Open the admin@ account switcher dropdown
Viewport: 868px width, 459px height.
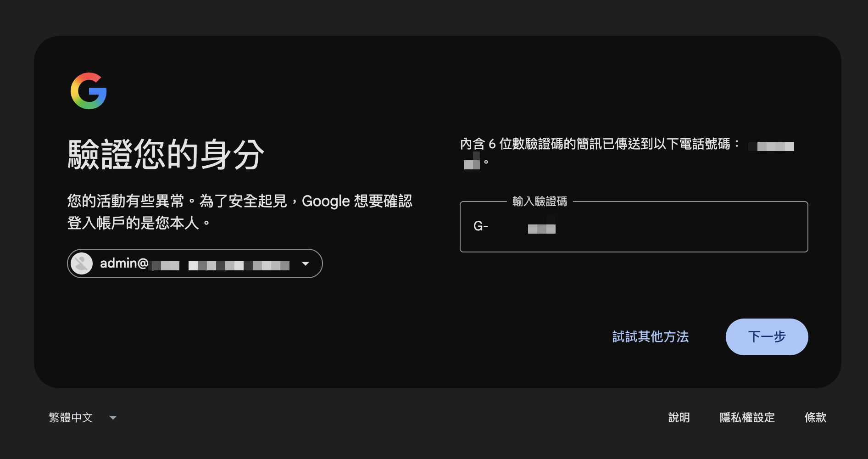[195, 263]
